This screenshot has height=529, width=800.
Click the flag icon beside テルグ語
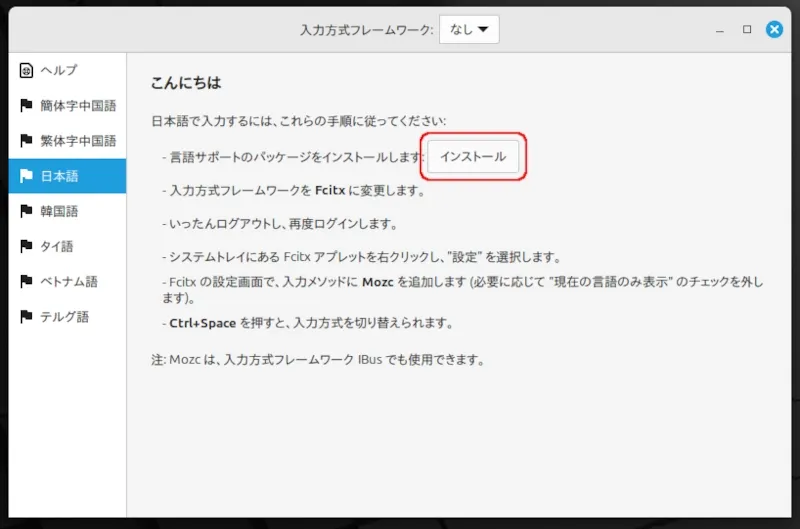pos(26,317)
